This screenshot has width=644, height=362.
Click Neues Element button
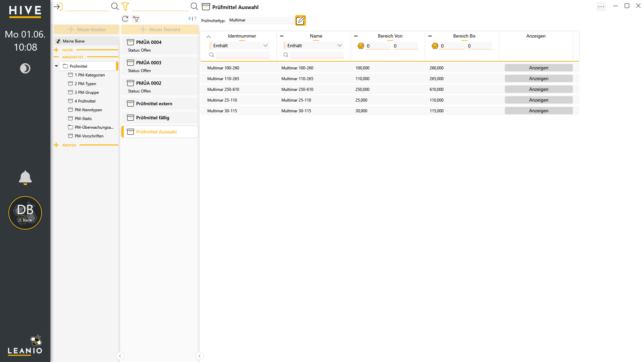coord(160,29)
